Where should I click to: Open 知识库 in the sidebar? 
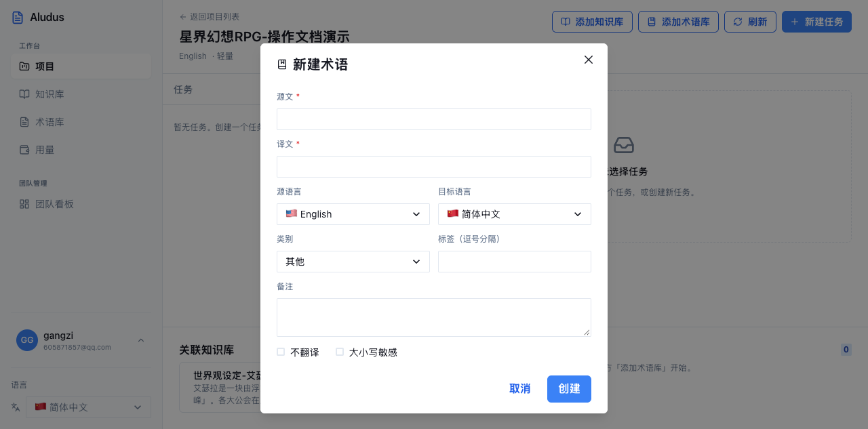tap(81, 94)
